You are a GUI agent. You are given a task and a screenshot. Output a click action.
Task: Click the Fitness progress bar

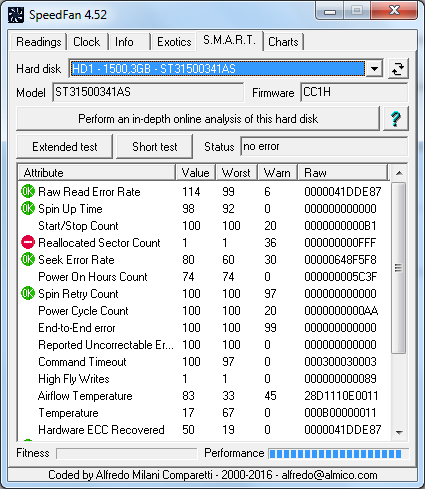(x=127, y=453)
